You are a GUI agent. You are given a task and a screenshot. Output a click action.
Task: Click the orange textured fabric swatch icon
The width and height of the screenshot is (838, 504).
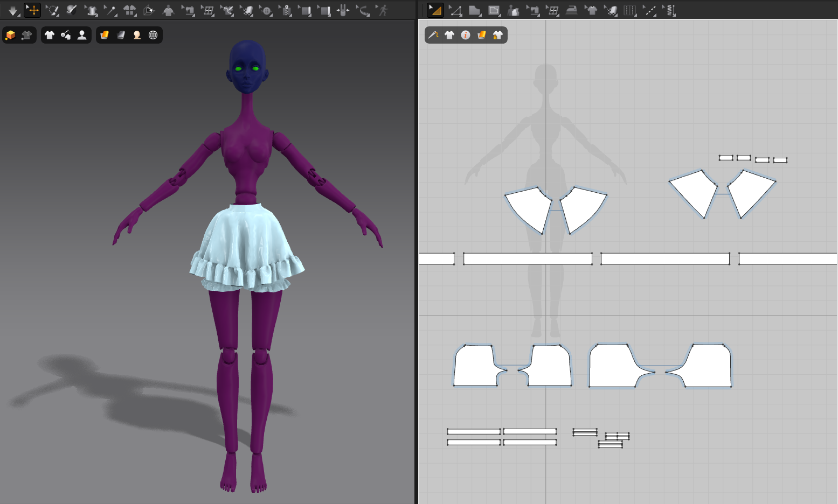tap(105, 35)
